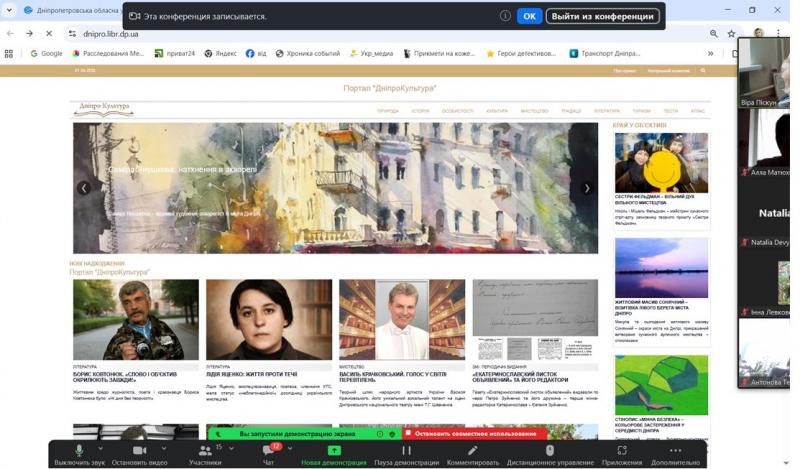800x469 pixels.
Task: Open the Яндекс bookmark
Action: point(221,53)
